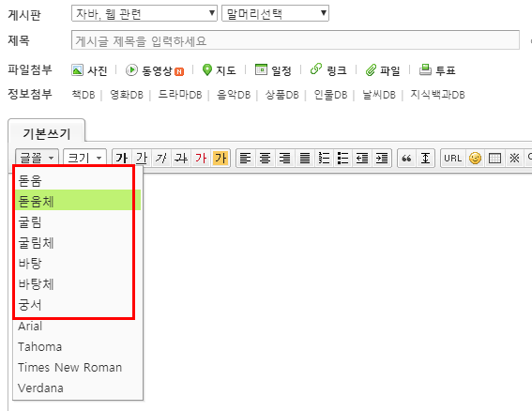Open 음악DB info attachment
The image size is (532, 411).
[x=234, y=95]
